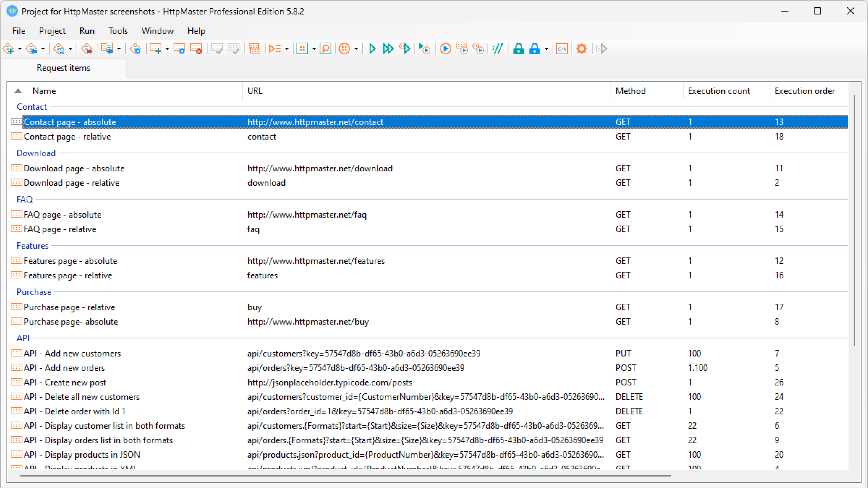Delete the selected request item
868x488 pixels.
coord(197,49)
